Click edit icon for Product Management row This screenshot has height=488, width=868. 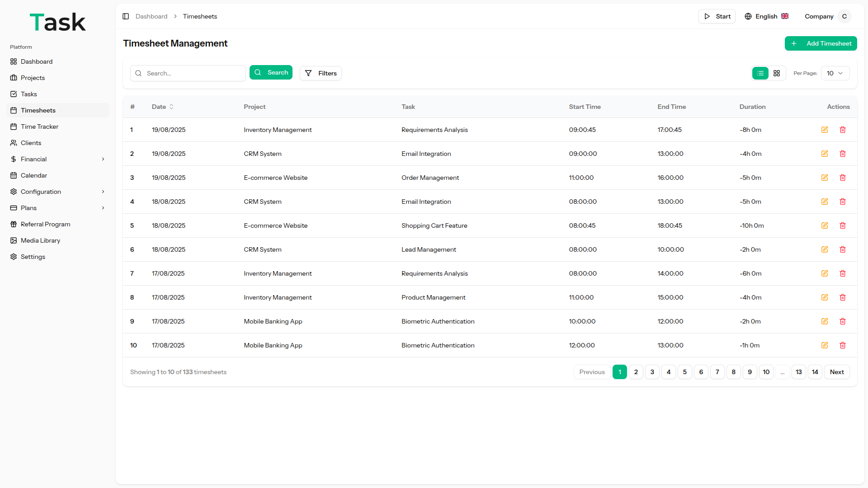825,297
